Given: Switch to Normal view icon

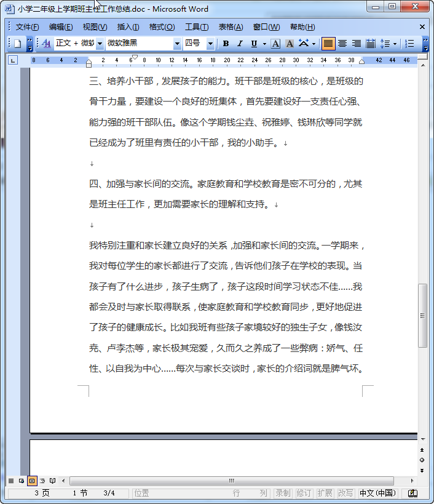Looking at the screenshot, I should (x=11, y=481).
